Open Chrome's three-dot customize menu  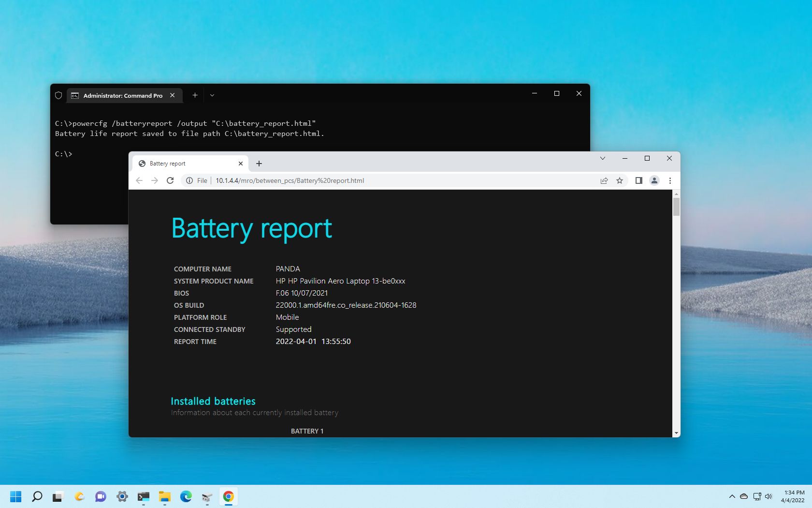[x=670, y=180]
